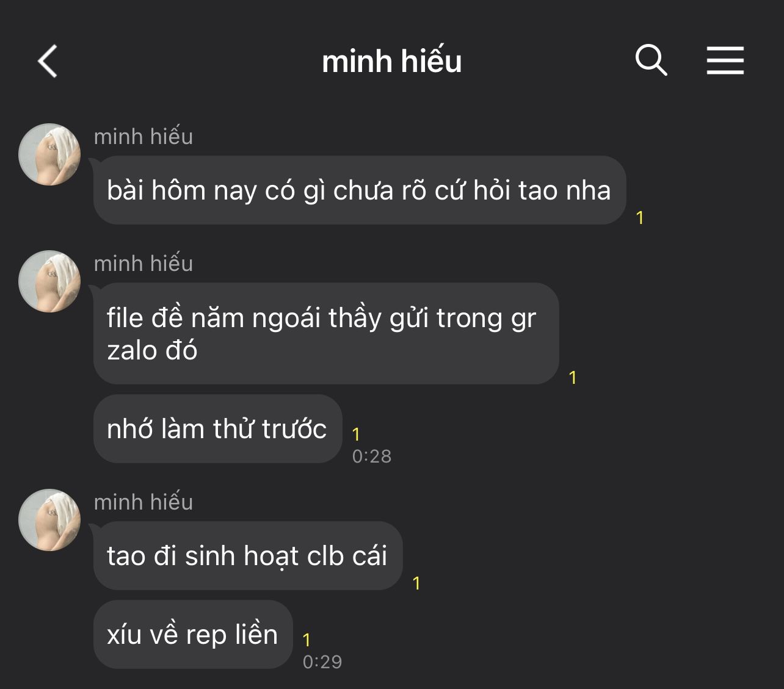Select the 'xíu về rep liền' bubble

pos(193,634)
